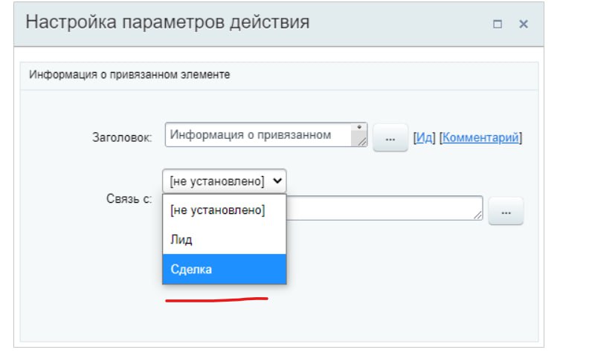Screen dimensions: 592x364
Task: Choose Лид from the dropdown list
Action: (x=181, y=240)
